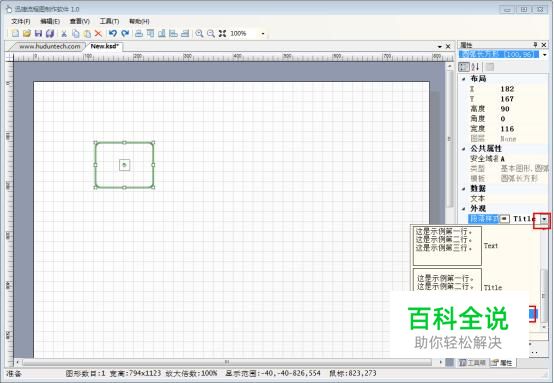Image resolution: width=554 pixels, height=383 pixels.
Task: Click the Save All toolbar icon
Action: [x=50, y=34]
